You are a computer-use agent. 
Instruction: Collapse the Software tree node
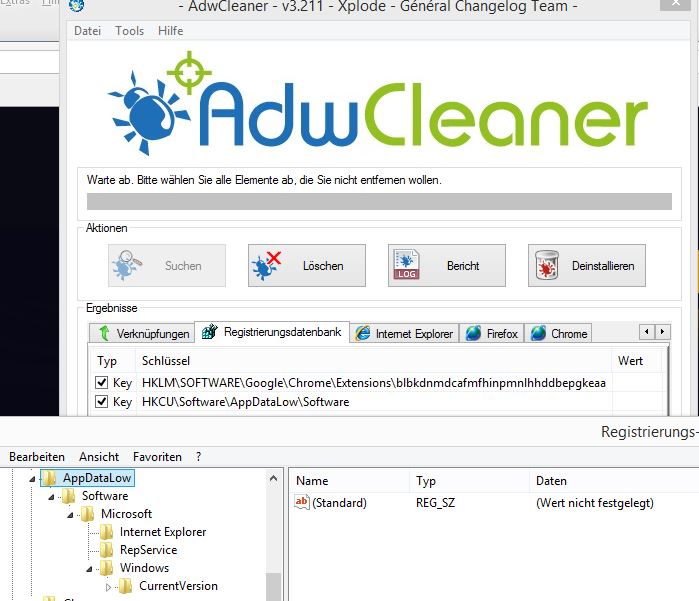click(x=51, y=497)
